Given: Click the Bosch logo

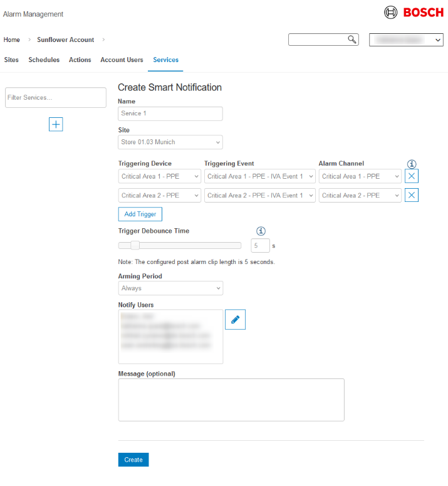Looking at the screenshot, I should (414, 13).
